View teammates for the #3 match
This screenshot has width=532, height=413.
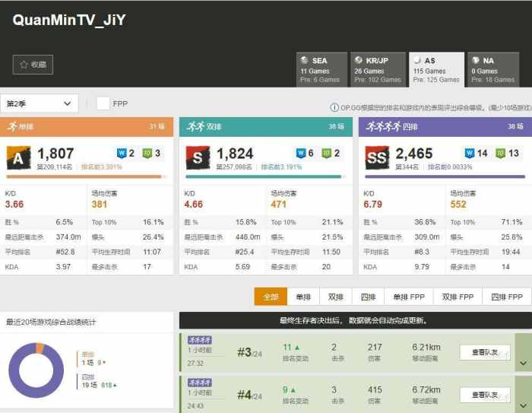click(485, 352)
